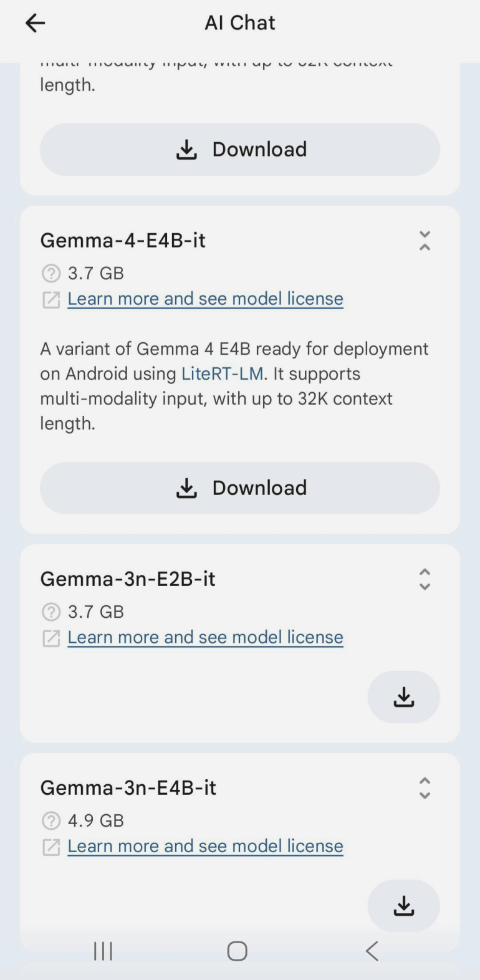Expand the Gemma-3n-E4B-it card
Screen dimensions: 480x980
click(425, 788)
